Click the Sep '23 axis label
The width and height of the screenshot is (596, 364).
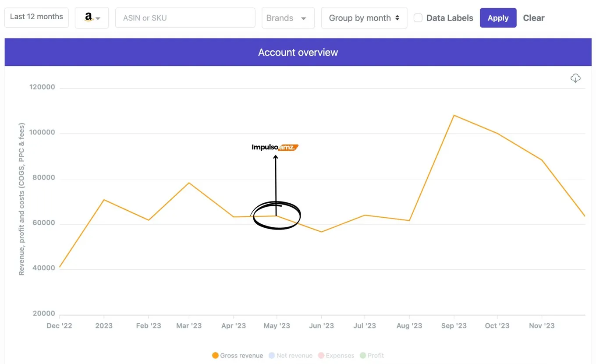point(454,326)
